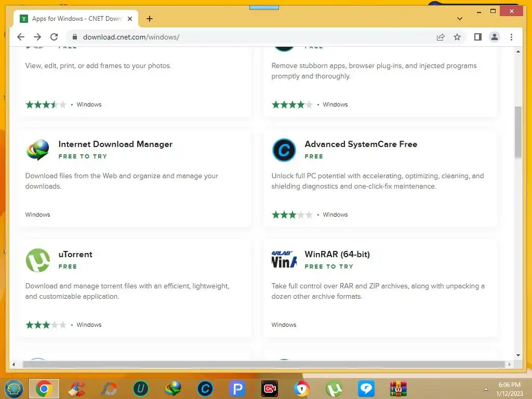Open the WinRAR (64-bit) title link
The height and width of the screenshot is (399, 532).
pos(337,255)
